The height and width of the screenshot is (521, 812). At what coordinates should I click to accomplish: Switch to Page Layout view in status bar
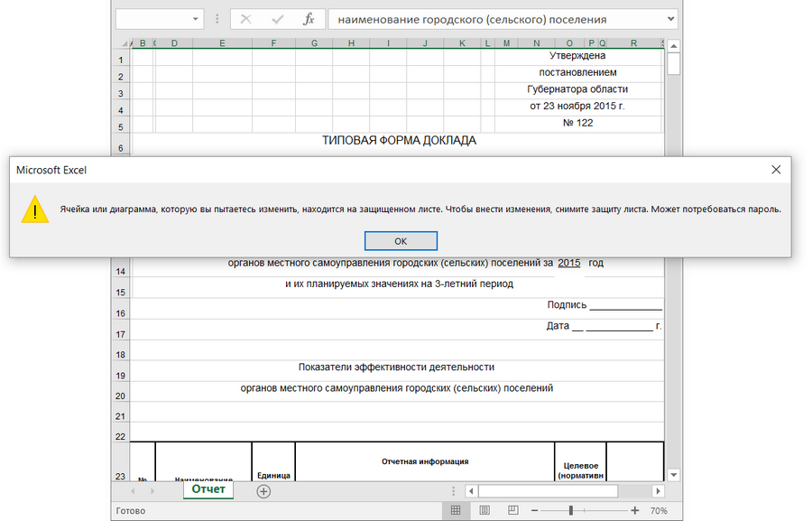coord(484,510)
